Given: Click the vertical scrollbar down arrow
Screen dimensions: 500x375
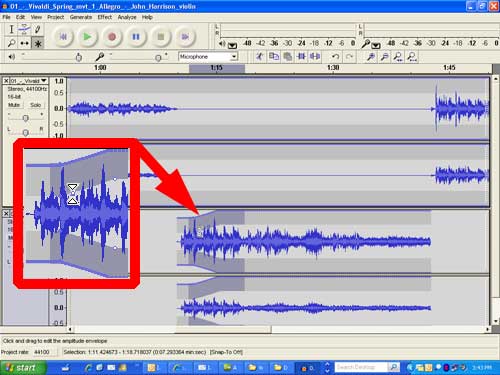Looking at the screenshot, I should tap(496, 321).
